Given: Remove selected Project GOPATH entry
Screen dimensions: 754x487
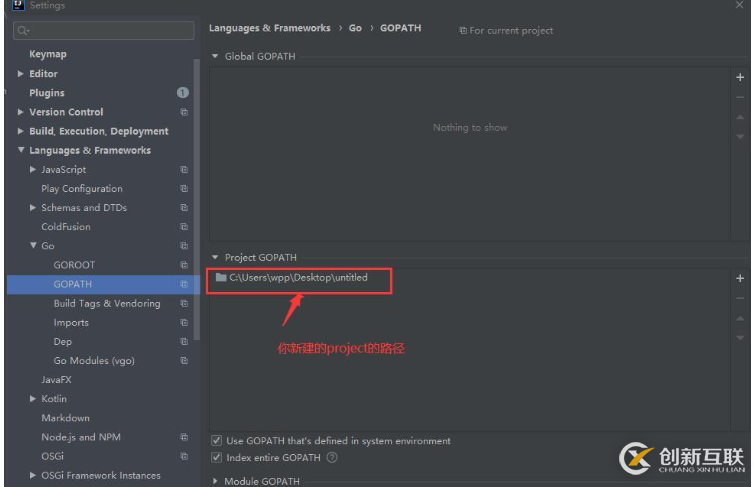Looking at the screenshot, I should click(x=740, y=299).
